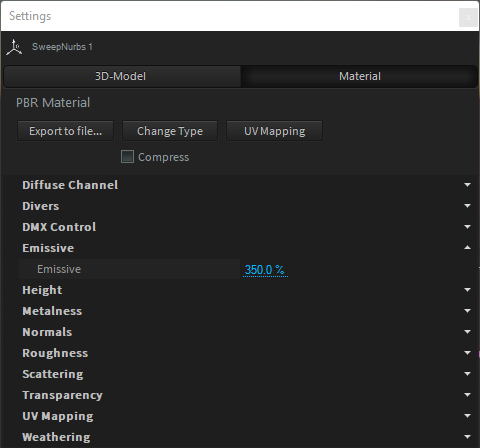The height and width of the screenshot is (448, 480).
Task: Edit the Emissive 350.0 % value
Action: (265, 269)
